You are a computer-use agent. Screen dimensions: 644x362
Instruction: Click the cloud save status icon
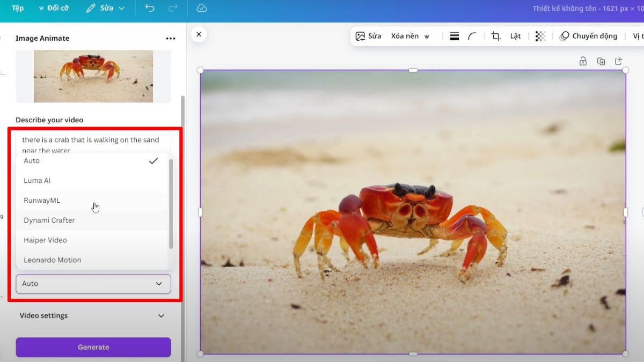tap(201, 8)
